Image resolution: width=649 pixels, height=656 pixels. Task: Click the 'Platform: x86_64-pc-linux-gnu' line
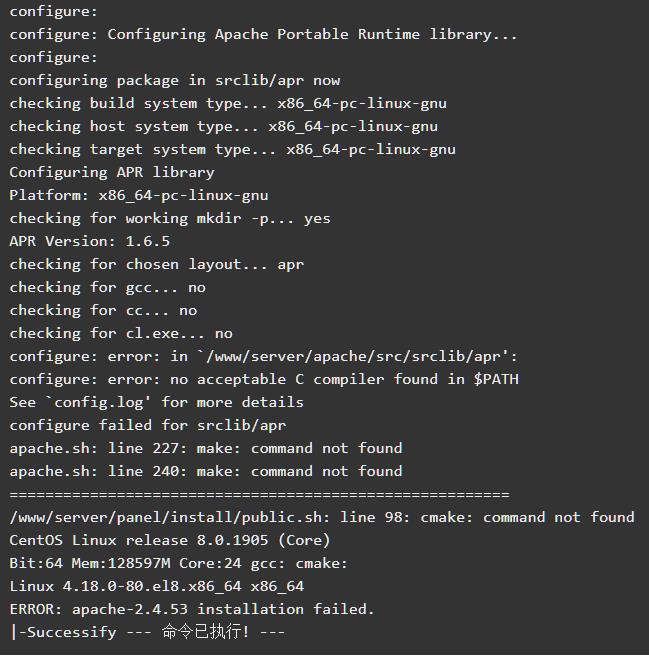[x=139, y=195]
